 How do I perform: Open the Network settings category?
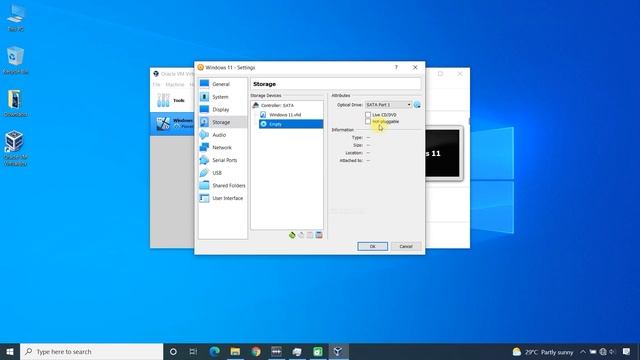(222, 147)
